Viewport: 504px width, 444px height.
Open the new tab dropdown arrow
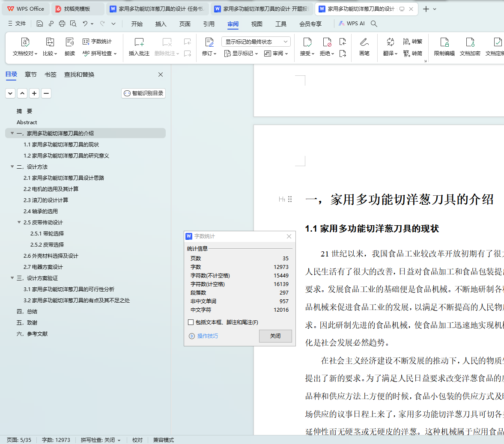[435, 9]
